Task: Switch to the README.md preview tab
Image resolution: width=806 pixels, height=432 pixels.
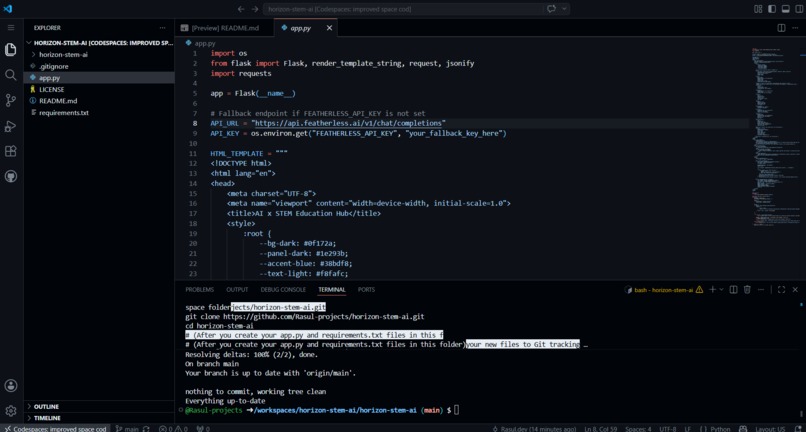Action: 225,28
